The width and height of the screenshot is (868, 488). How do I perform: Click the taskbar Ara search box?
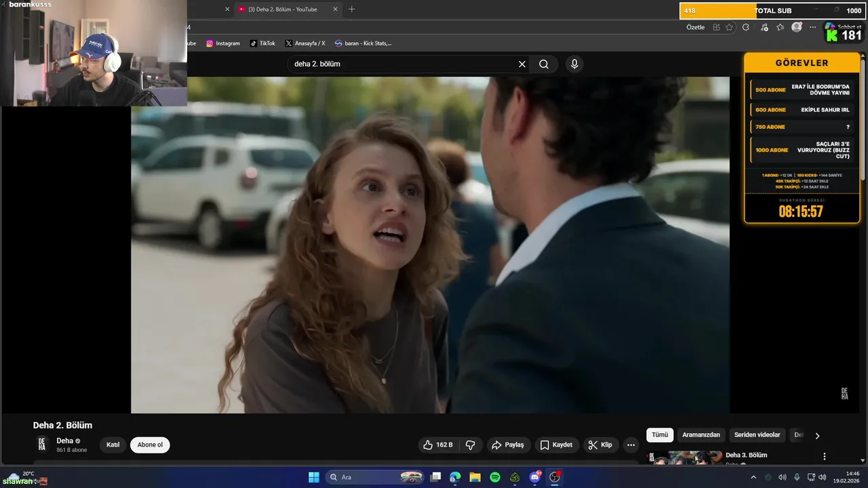tap(375, 477)
